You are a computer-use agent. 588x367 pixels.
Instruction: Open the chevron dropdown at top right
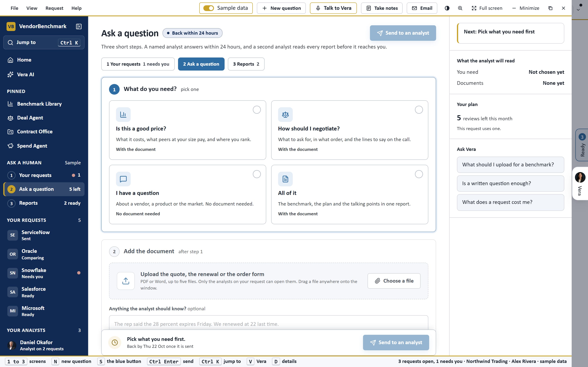click(578, 10)
